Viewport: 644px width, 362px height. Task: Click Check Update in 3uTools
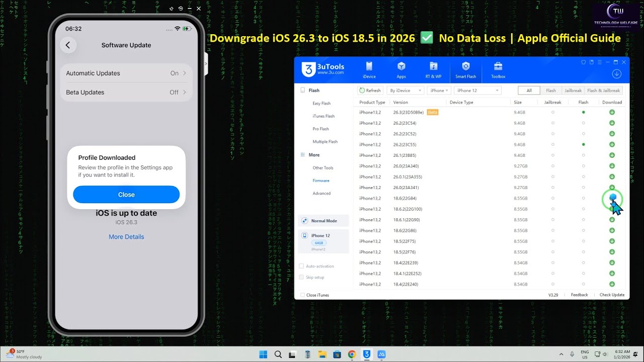click(x=612, y=295)
